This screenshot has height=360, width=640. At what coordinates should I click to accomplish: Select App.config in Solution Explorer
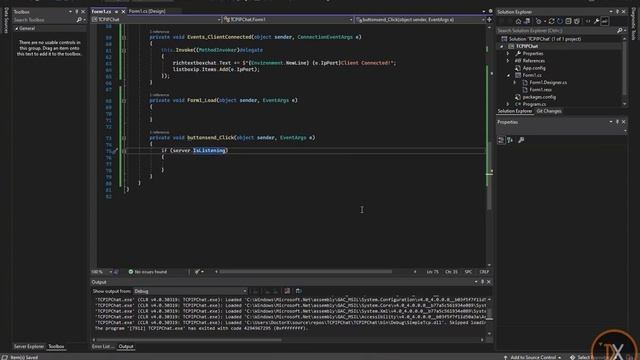534,68
